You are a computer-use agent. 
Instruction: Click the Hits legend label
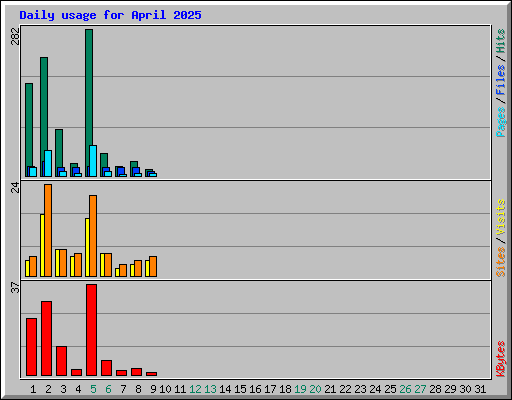coord(501,41)
